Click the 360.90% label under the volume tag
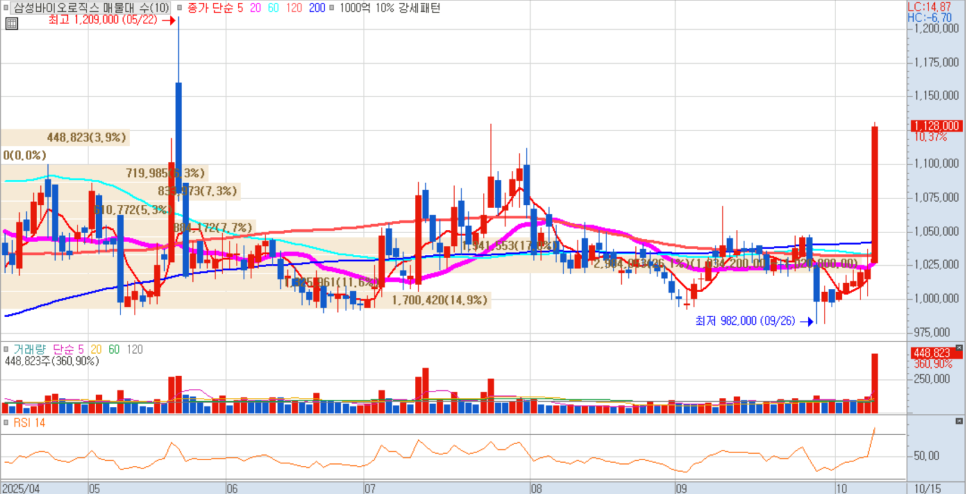This screenshot has height=494, width=966. 933,363
